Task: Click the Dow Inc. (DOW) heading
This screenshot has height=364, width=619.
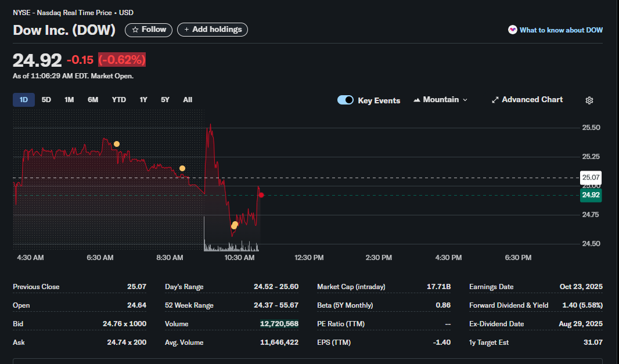Action: pyautogui.click(x=64, y=30)
